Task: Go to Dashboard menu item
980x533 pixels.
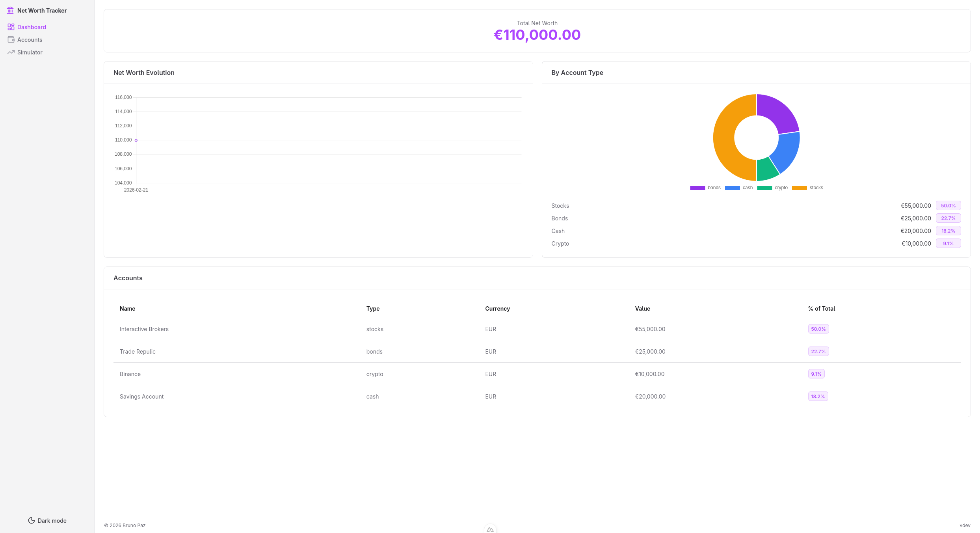Action: [x=32, y=27]
